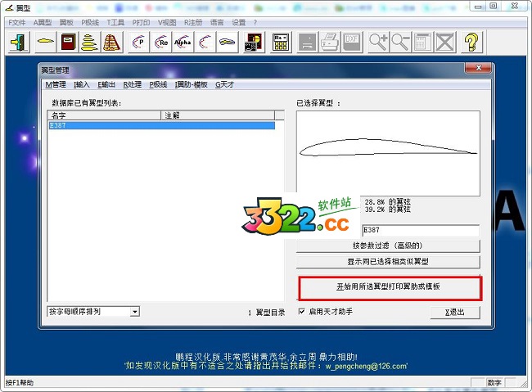Click the single yellow airfoil toolbar icon
This screenshot has width=532, height=392.
(46, 42)
